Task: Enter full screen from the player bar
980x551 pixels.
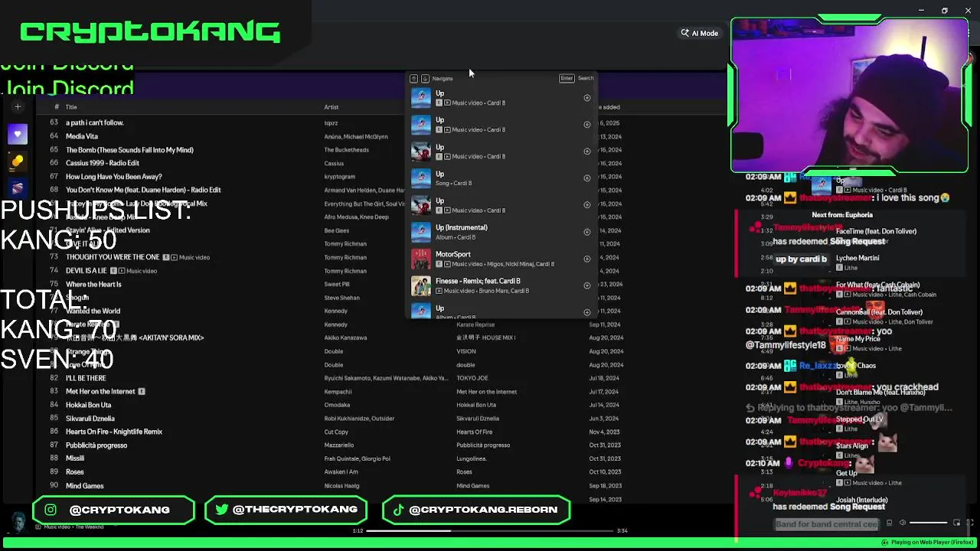Action: coord(969,523)
